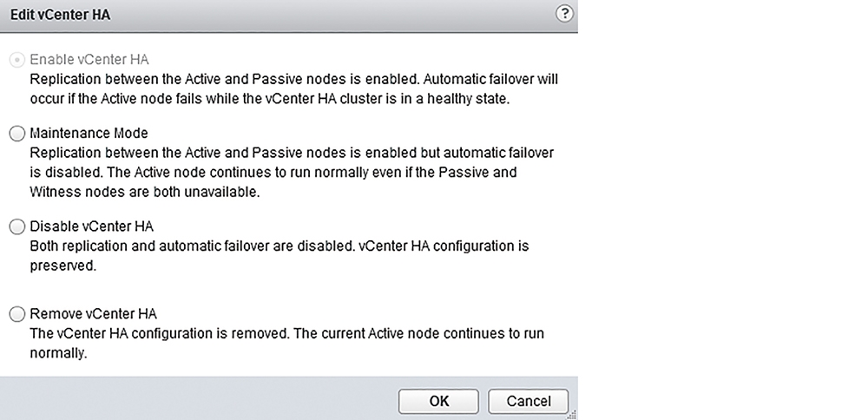Click the greyed-out Enable vCenter HA radio
Viewport: 868px width, 420px height.
pyautogui.click(x=17, y=60)
